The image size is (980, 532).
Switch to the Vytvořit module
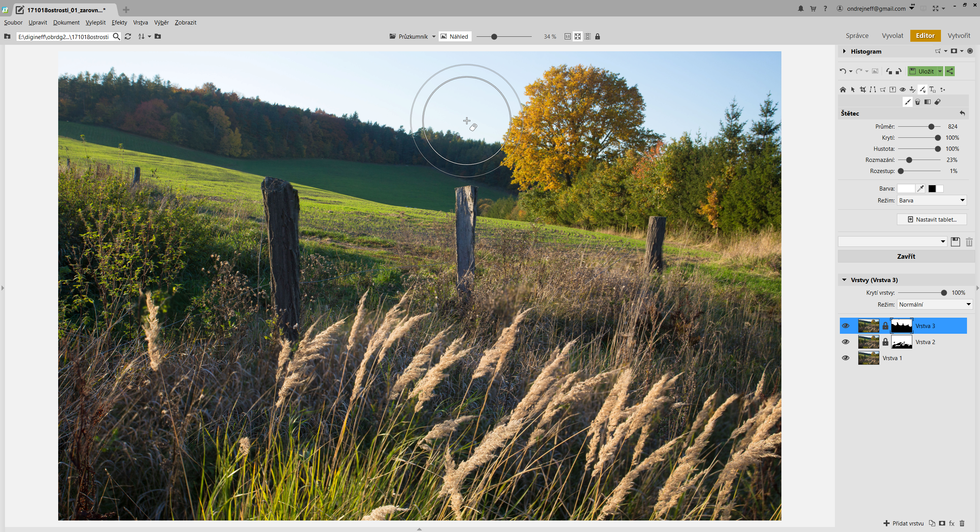(959, 36)
